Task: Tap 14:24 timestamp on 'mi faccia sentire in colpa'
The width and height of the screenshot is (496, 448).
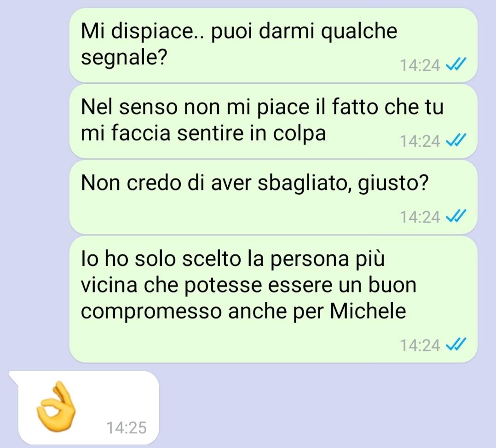Action: click(420, 141)
